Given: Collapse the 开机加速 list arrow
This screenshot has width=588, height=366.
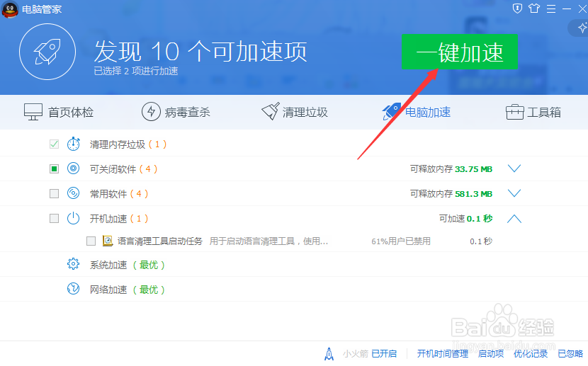Looking at the screenshot, I should (x=514, y=219).
